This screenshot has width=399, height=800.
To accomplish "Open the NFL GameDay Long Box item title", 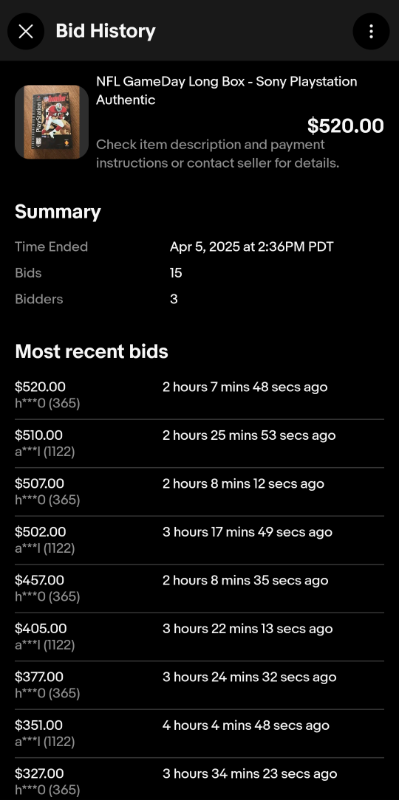I will 227,90.
